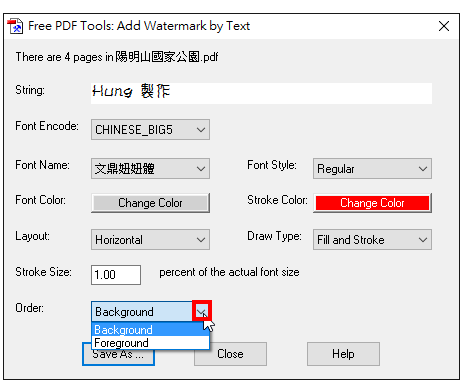Click the Help button
The width and height of the screenshot is (476, 390).
pyautogui.click(x=343, y=354)
